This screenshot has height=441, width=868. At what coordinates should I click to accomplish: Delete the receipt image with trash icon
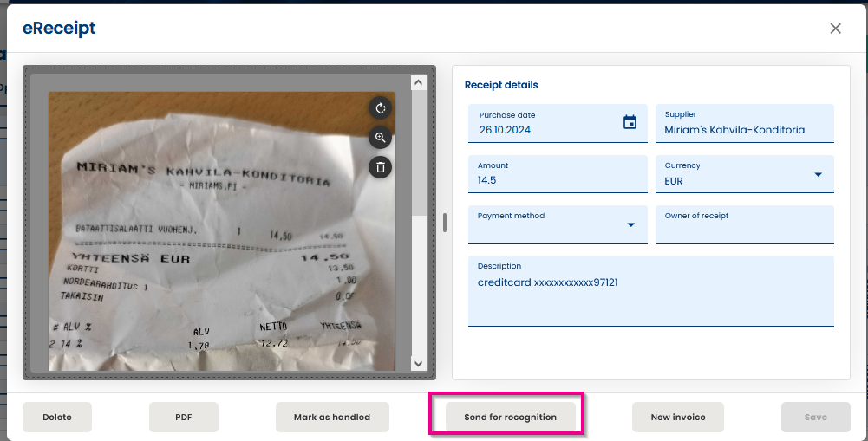pos(381,167)
